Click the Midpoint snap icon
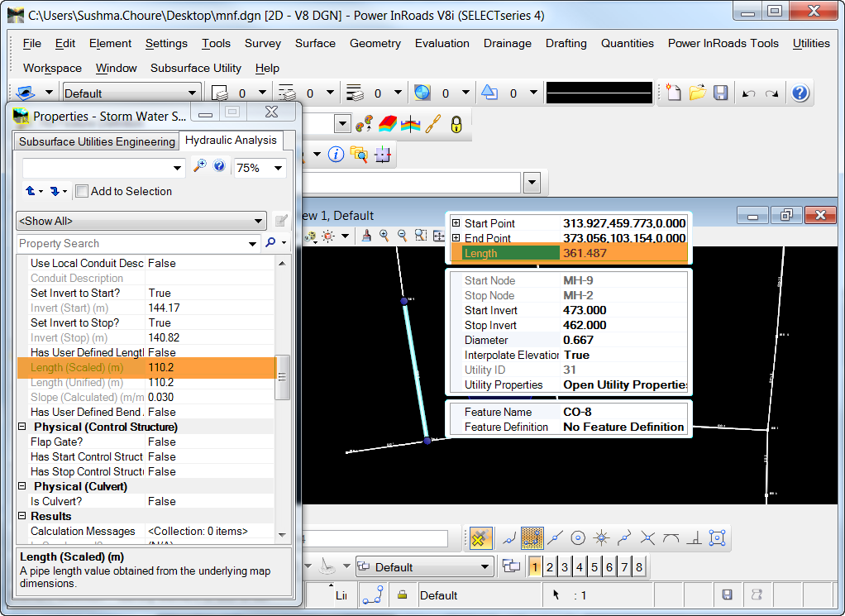Viewport: 845px width, 616px height. click(555, 537)
